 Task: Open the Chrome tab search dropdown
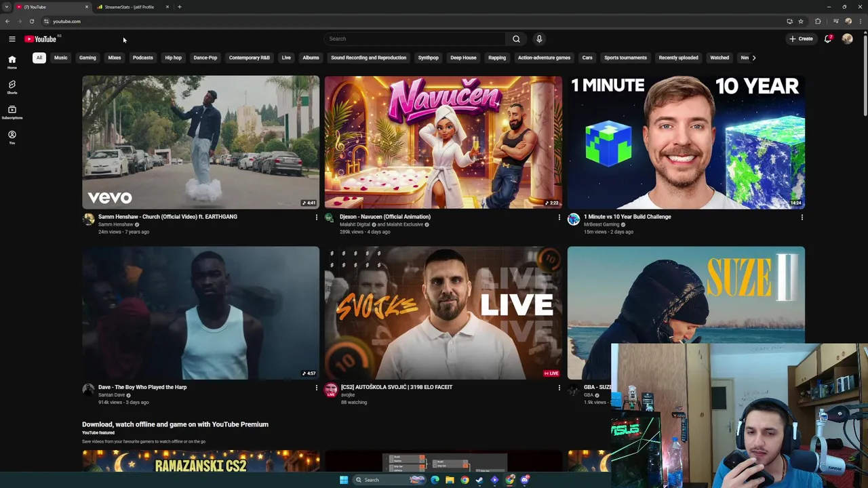(x=6, y=7)
